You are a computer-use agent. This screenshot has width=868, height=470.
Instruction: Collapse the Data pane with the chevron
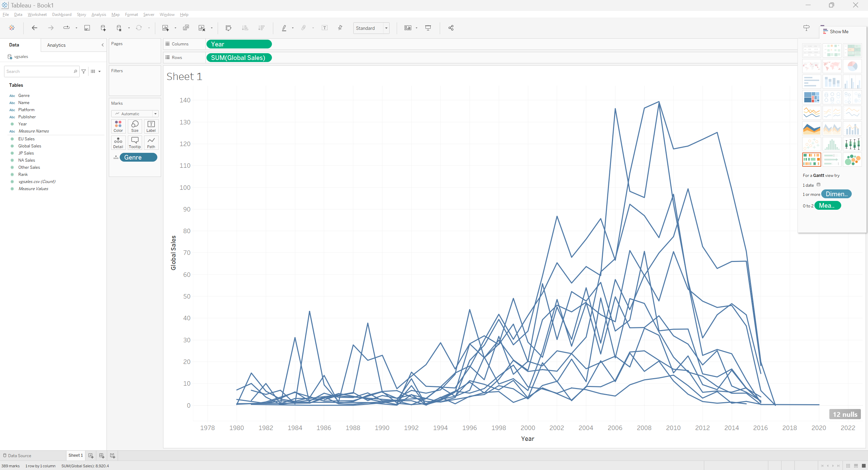coord(103,45)
